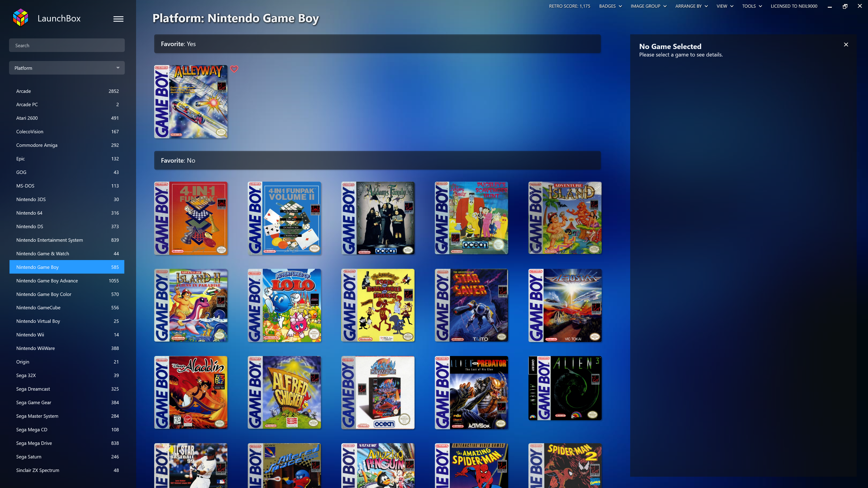868x488 pixels.
Task: Select Nintendo Game Boy Advance platform
Action: (x=67, y=281)
